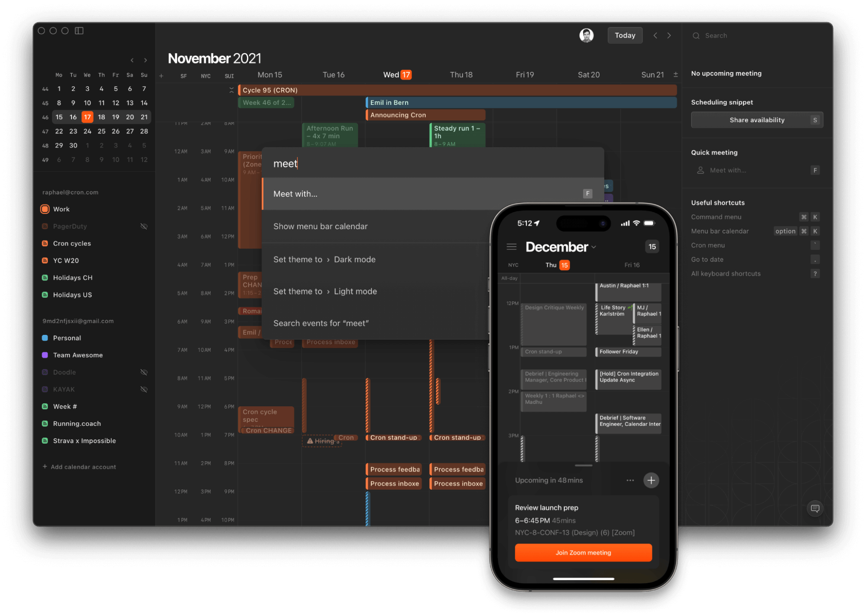Screen dimensions: 866x616
Task: Click the add time zone plus icon
Action: (161, 76)
